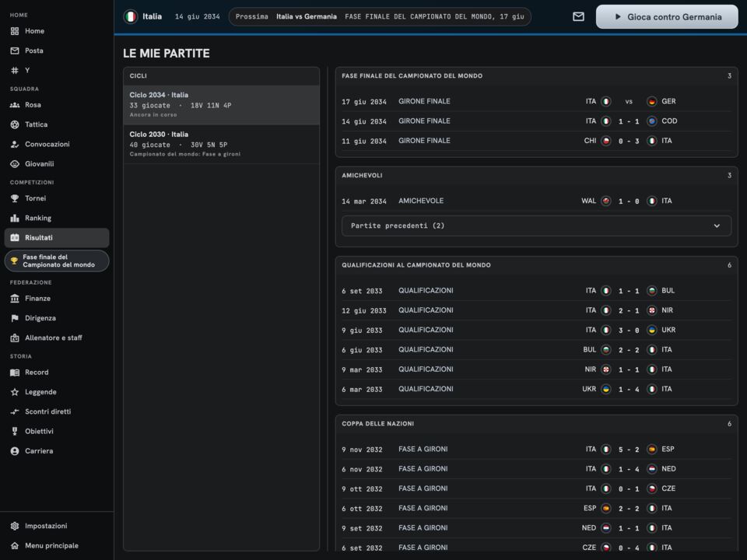Click the Italia flag icon in header
The image size is (747, 560).
(131, 16)
